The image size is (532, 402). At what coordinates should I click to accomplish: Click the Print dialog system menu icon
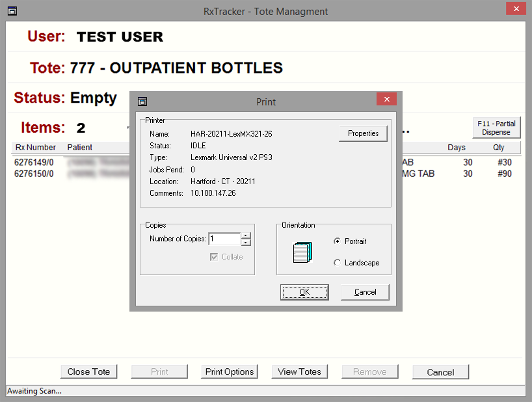pos(142,101)
